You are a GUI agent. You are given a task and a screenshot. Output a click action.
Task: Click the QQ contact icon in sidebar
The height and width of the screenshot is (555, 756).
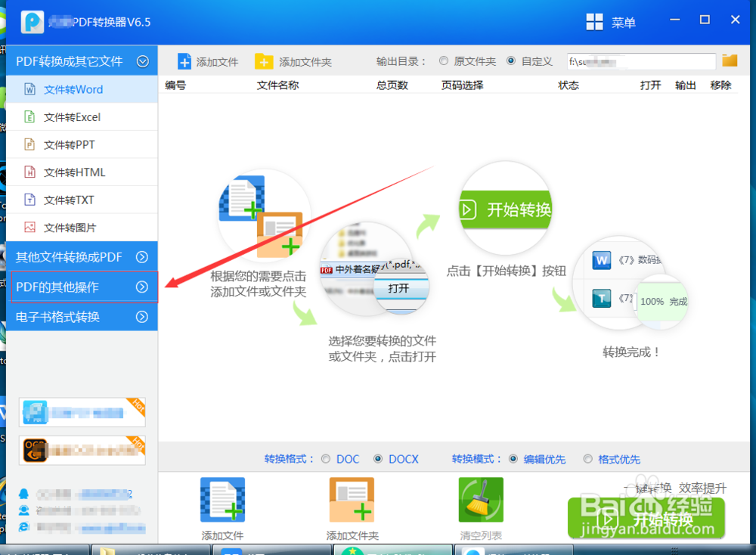pos(23,494)
